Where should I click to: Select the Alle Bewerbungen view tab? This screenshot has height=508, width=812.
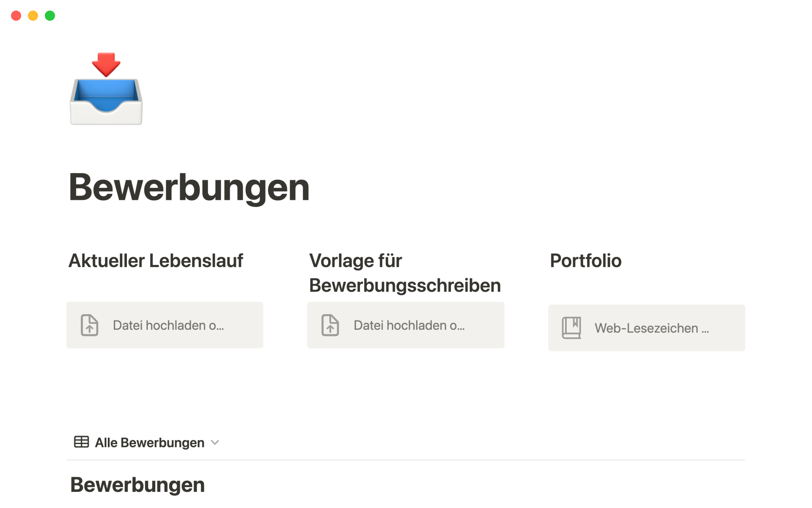click(x=149, y=442)
